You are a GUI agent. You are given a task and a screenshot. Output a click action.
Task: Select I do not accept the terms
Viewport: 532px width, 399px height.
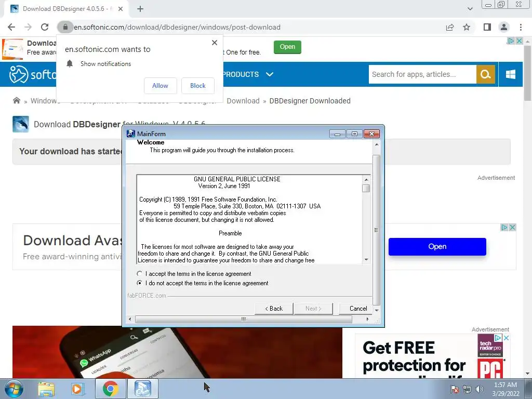click(139, 283)
